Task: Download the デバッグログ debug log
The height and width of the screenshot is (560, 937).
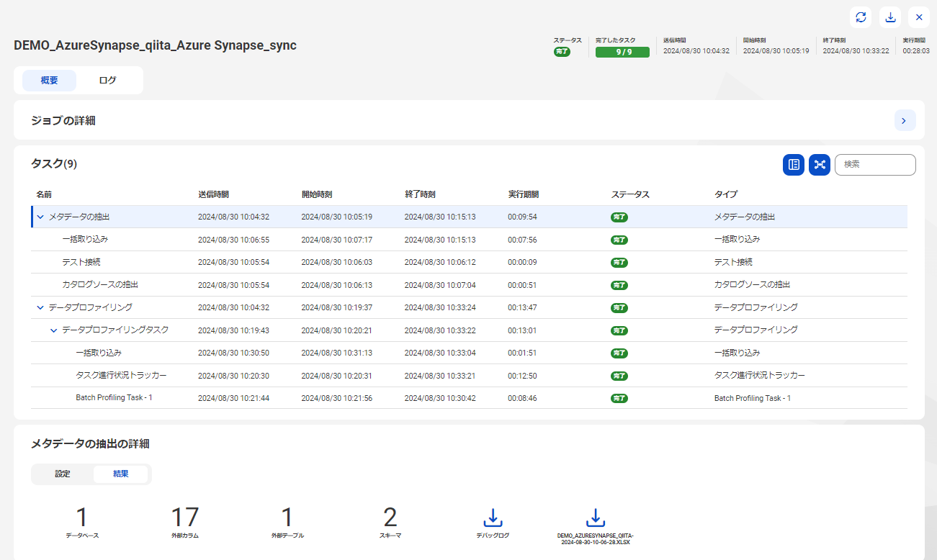Action: pos(493,518)
